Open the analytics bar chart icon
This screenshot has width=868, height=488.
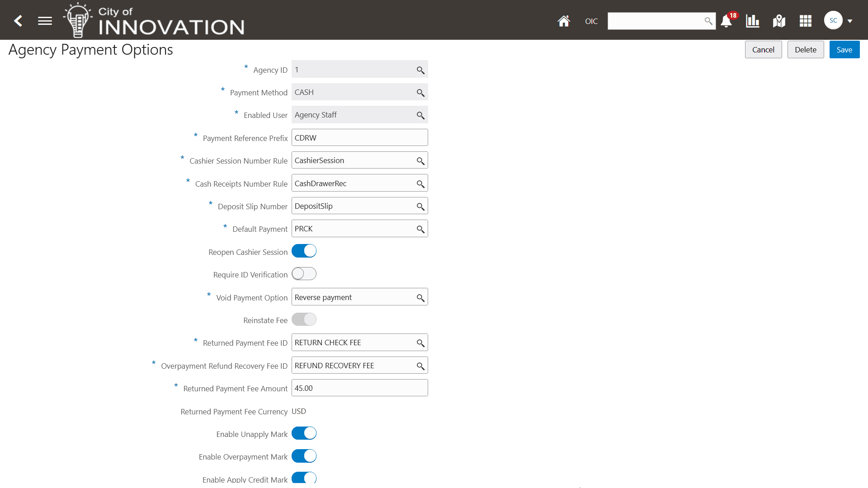click(752, 21)
